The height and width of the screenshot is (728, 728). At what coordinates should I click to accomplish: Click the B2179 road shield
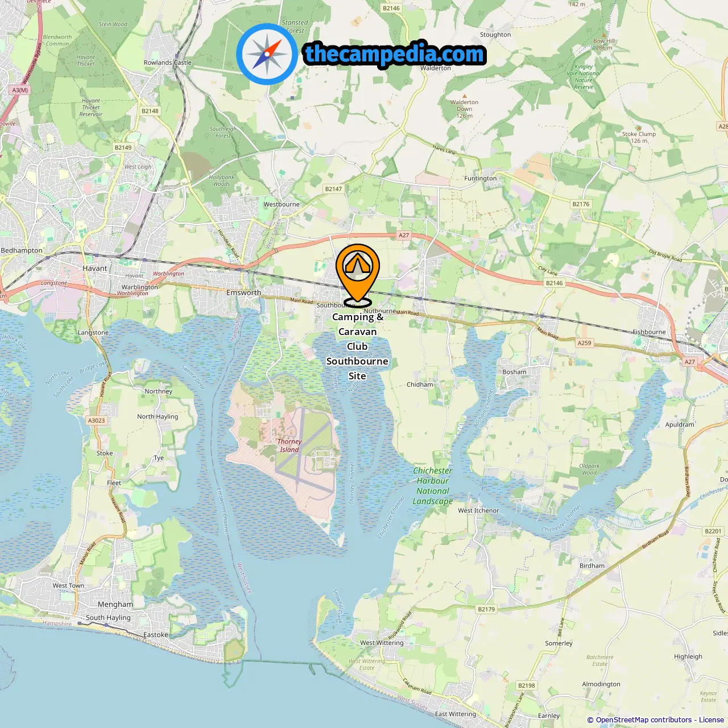pos(486,609)
